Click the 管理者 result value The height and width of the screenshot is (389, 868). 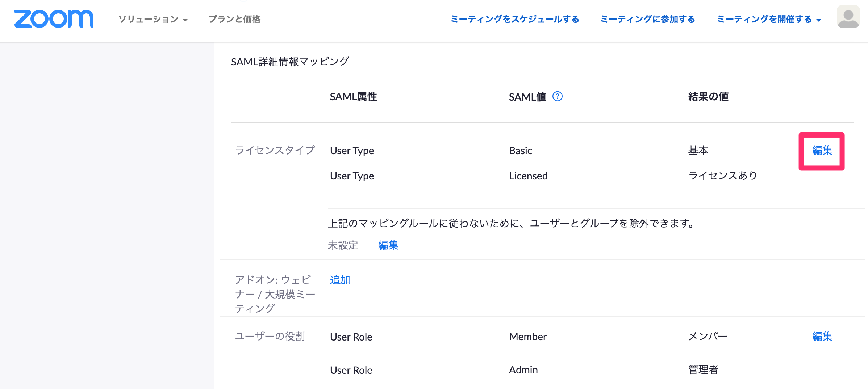pyautogui.click(x=703, y=369)
